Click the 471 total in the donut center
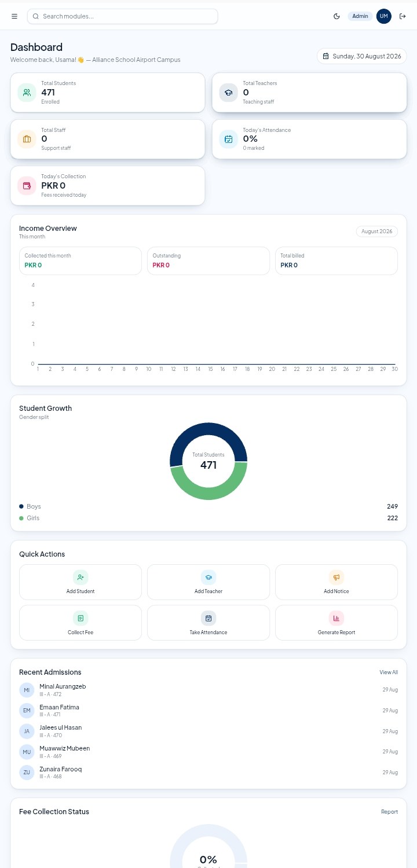This screenshot has height=868, width=417. coord(209,465)
